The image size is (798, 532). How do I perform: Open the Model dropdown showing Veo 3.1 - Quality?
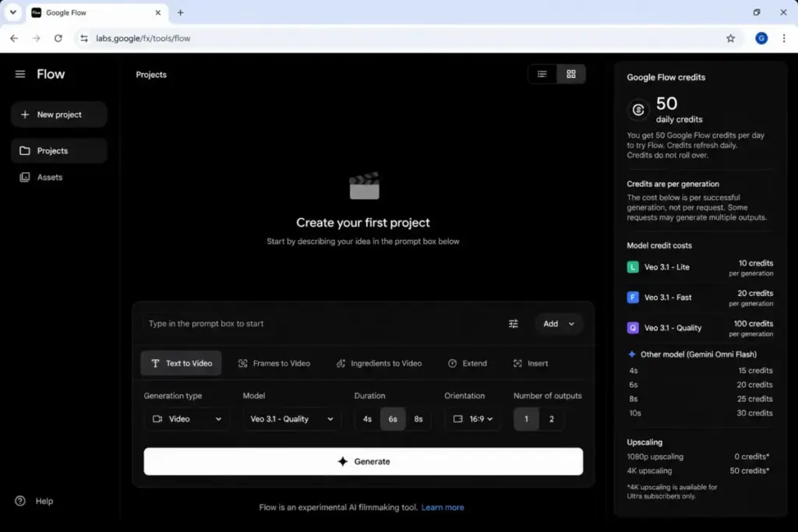pos(291,419)
